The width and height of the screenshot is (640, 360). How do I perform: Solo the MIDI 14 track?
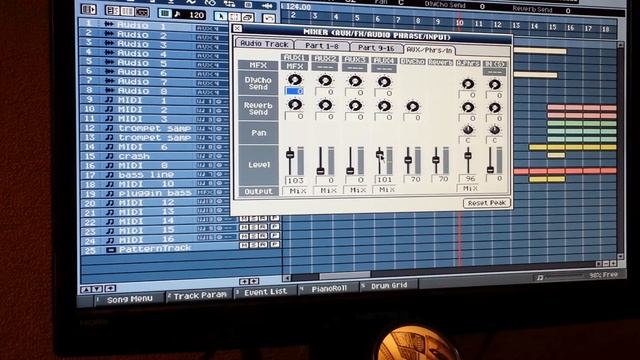point(254,218)
